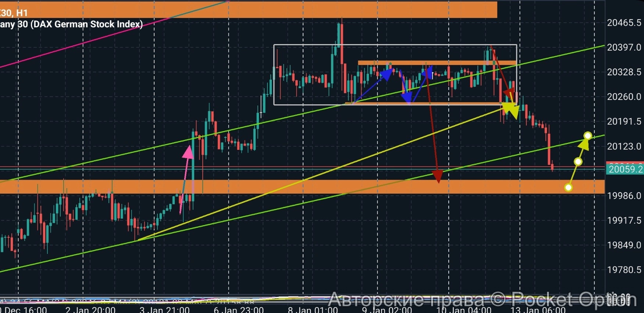
Task: Click the 19780.5 price axis label
Action: (624, 270)
